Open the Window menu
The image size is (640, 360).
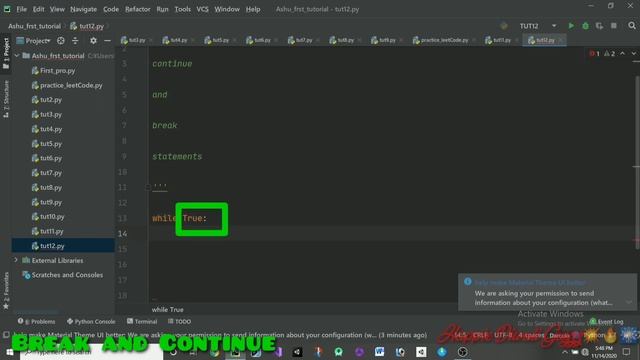point(227,9)
